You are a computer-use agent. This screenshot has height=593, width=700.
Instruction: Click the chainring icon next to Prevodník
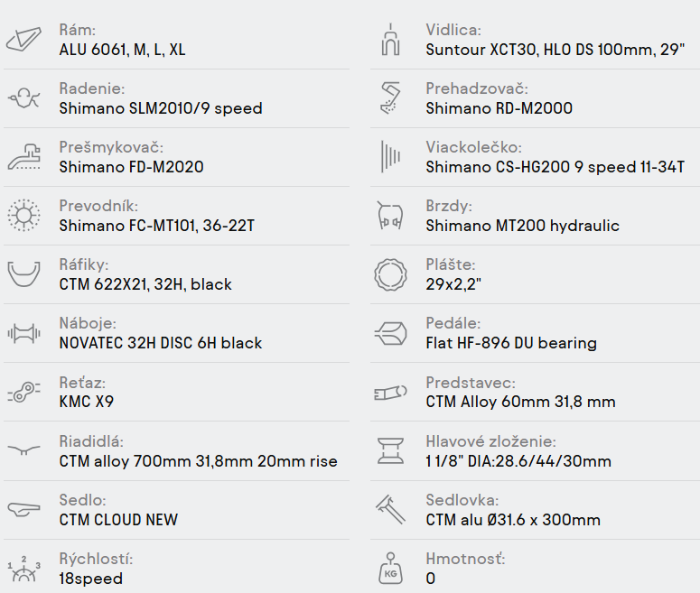(24, 216)
